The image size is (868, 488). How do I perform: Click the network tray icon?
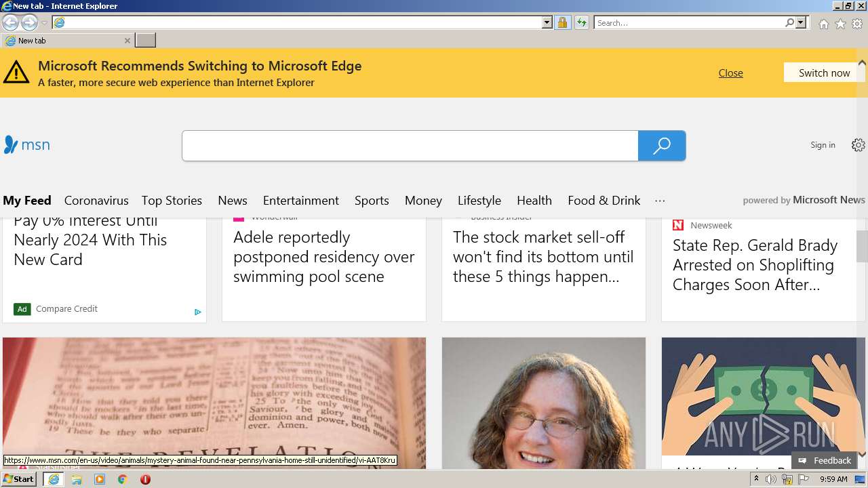[787, 479]
